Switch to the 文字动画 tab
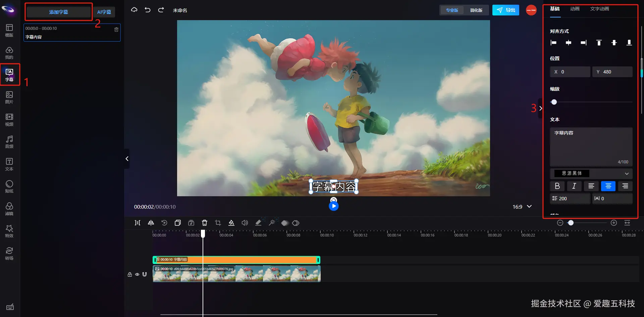The height and width of the screenshot is (317, 644). (600, 9)
